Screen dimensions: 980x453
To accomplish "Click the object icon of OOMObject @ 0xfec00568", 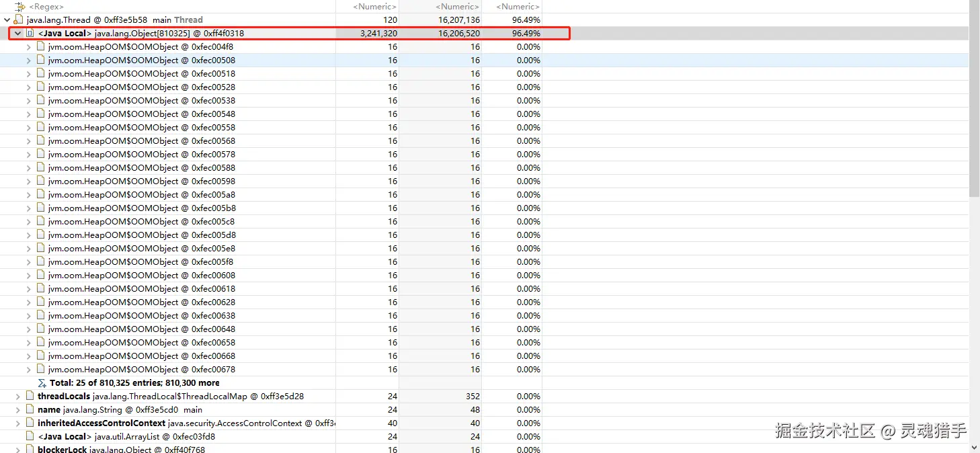I will [40, 141].
